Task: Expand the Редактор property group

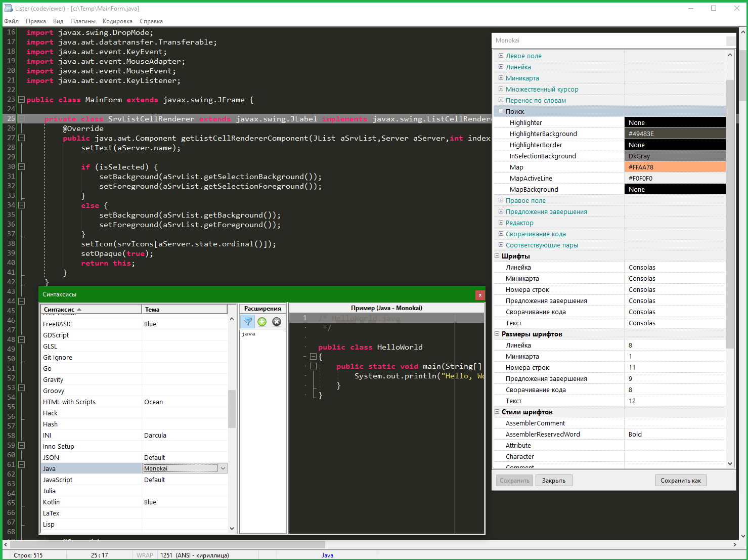Action: [501, 223]
